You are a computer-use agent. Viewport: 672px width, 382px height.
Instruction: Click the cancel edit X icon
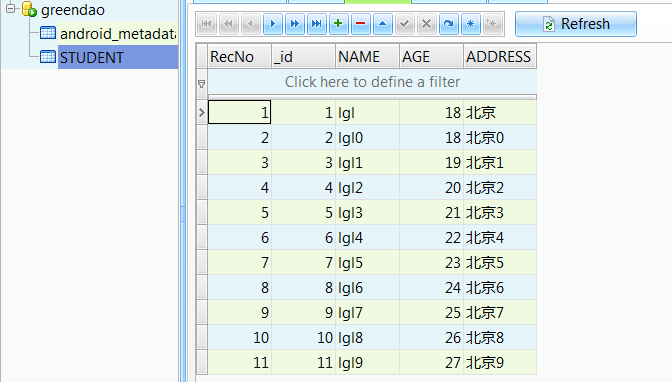(426, 24)
